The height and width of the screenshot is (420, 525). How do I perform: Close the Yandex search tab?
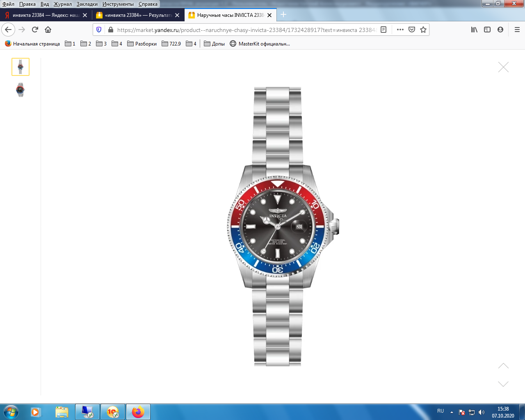(x=85, y=15)
